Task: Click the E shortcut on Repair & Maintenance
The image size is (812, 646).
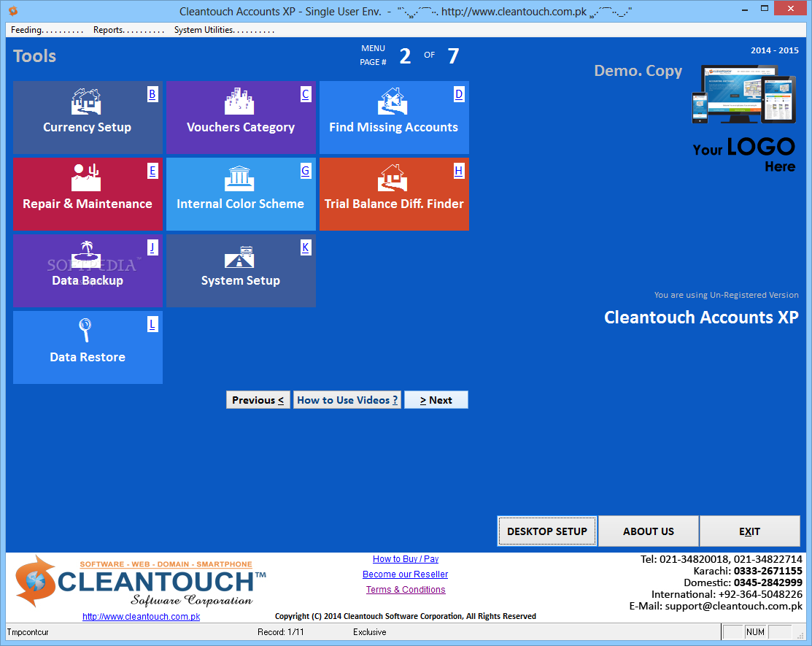Action: (x=152, y=171)
